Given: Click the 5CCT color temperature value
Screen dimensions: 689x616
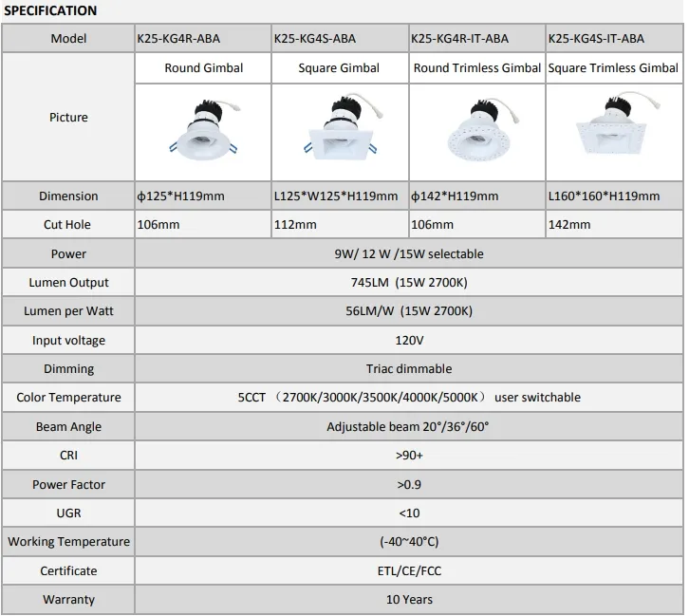Looking at the screenshot, I should point(408,398).
